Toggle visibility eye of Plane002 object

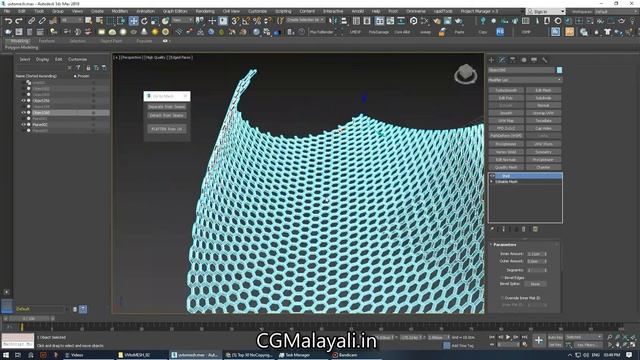pyautogui.click(x=23, y=124)
